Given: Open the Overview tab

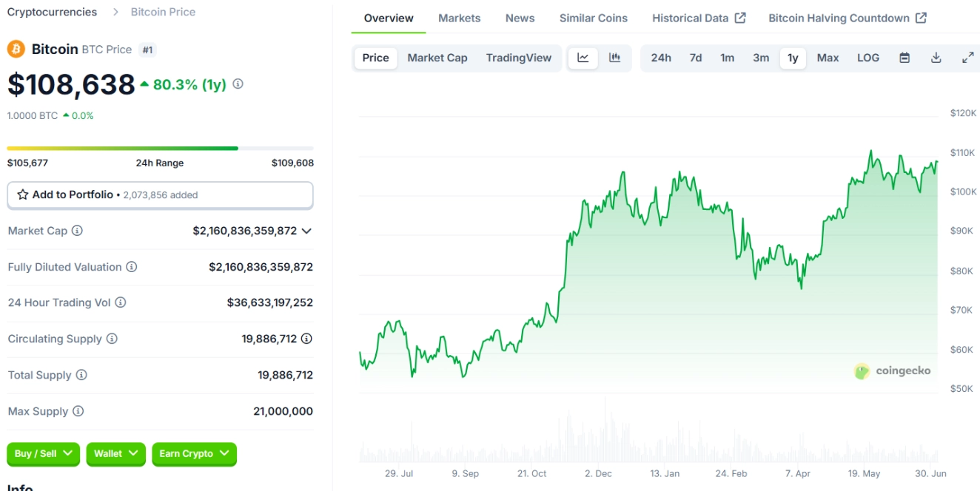Looking at the screenshot, I should pos(389,18).
